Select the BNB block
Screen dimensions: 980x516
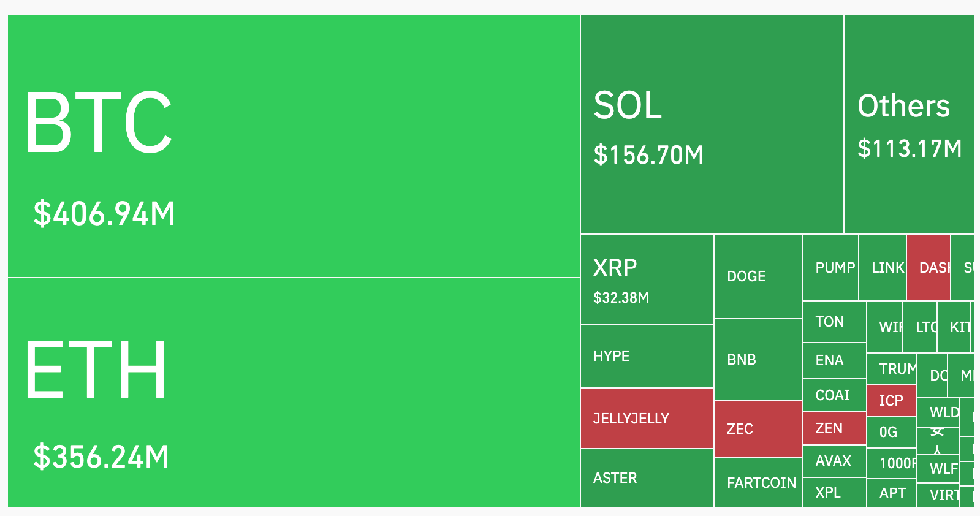(758, 360)
